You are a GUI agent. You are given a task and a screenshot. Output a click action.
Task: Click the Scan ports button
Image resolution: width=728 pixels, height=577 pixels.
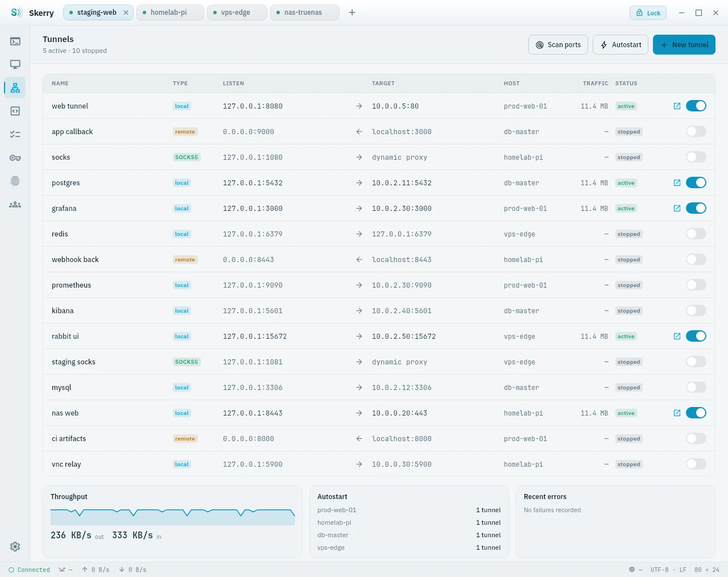[558, 45]
